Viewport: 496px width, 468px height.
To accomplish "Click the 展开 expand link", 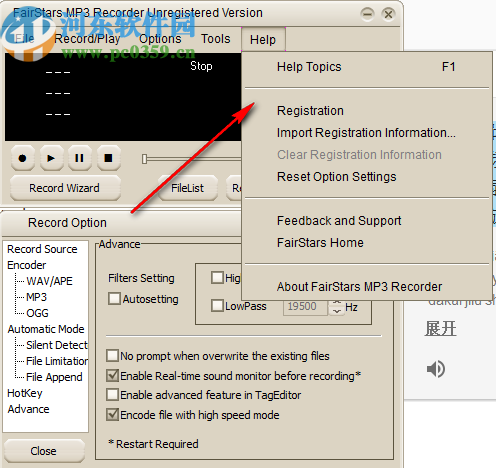I will pos(440,329).
